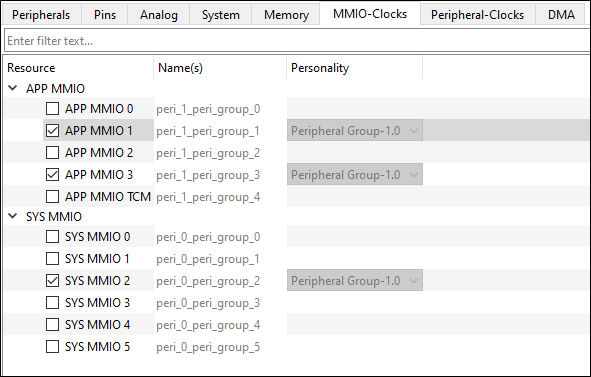
Task: Enable the SYS MMIO 3 checkbox
Action: pyautogui.click(x=52, y=302)
